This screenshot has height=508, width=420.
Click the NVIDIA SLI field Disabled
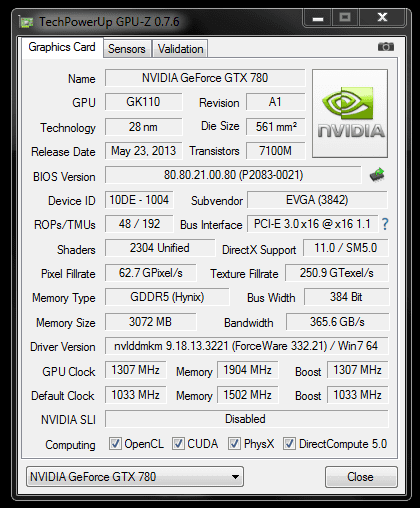[x=246, y=419]
